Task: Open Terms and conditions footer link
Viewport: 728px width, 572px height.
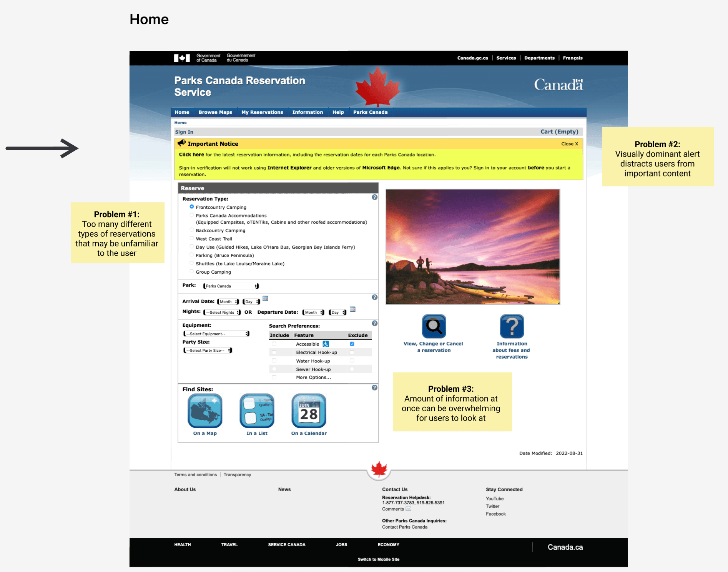Action: [x=196, y=475]
